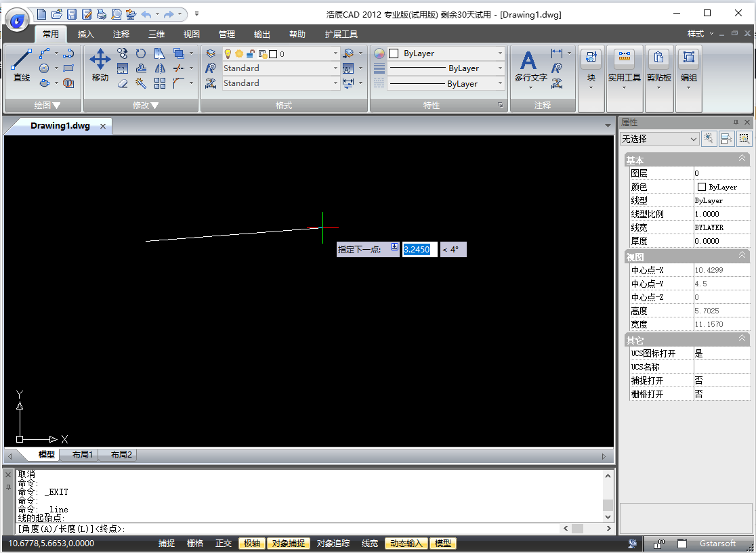Switch to 布局1 layout tab
The image size is (756, 553).
tap(83, 454)
